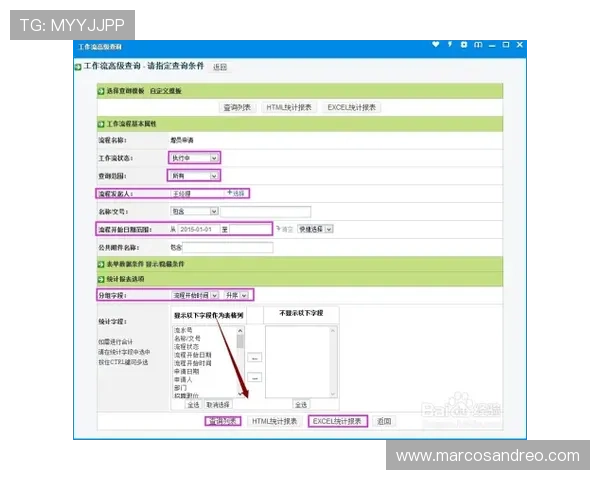Screen dimensions: 600x480
Task: Click green icon beside 统计报表选项 header
Action: 101,279
